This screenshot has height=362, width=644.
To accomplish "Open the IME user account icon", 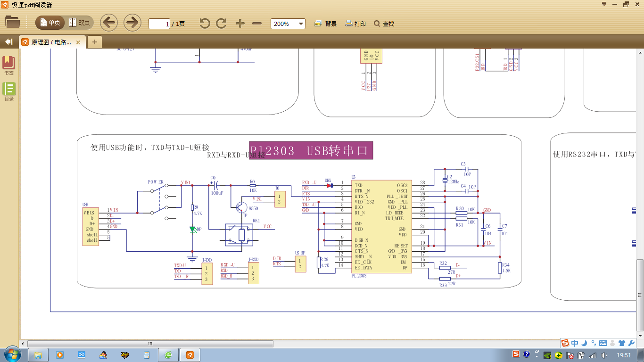I will point(612,343).
